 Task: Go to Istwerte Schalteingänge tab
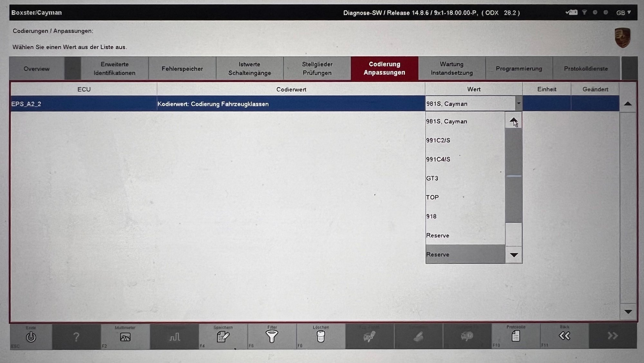pos(250,69)
